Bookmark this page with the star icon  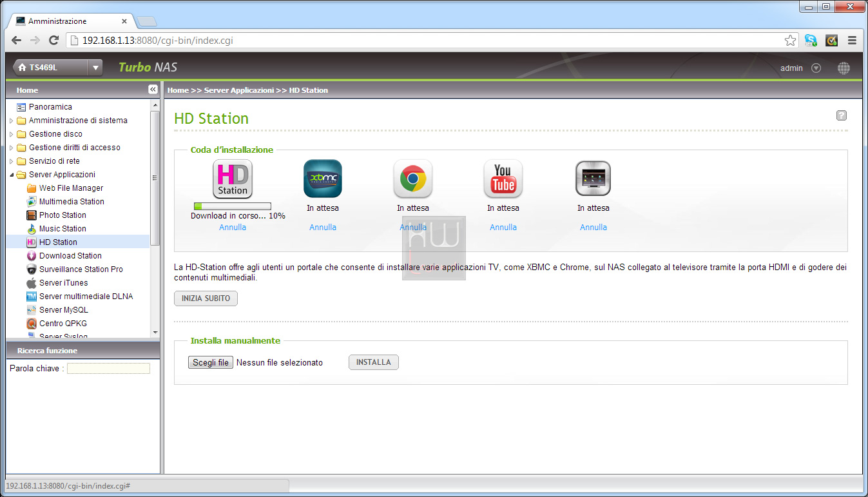(x=790, y=41)
